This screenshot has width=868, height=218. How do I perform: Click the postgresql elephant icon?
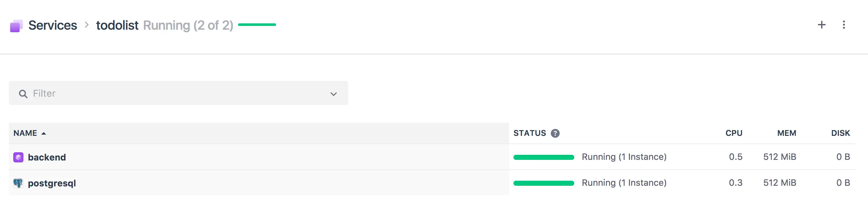(x=18, y=183)
